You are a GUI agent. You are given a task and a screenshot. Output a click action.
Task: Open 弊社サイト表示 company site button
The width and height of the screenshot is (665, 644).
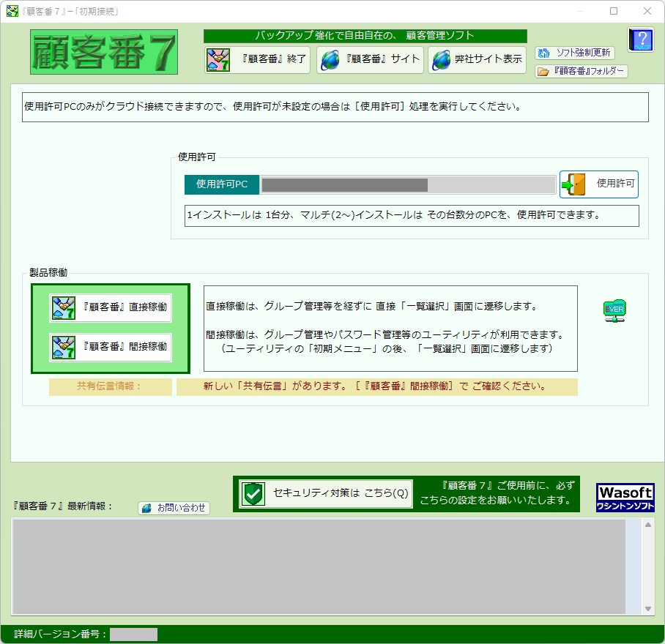(477, 60)
